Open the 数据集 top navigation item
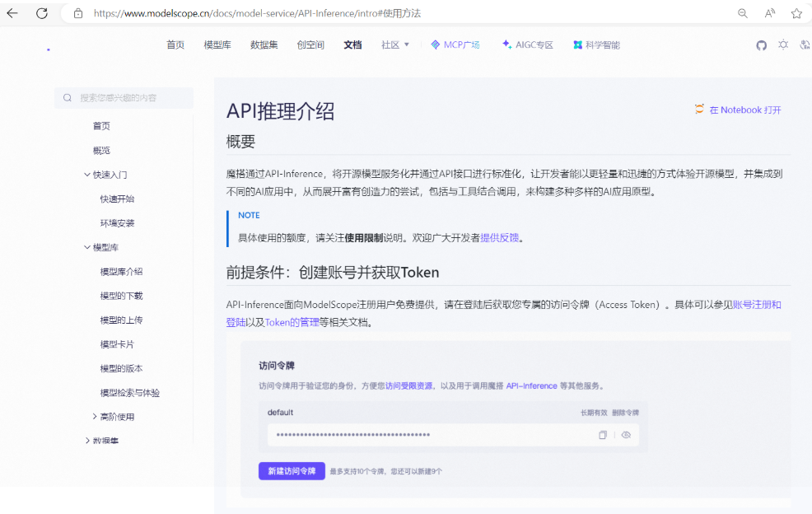 pos(264,44)
